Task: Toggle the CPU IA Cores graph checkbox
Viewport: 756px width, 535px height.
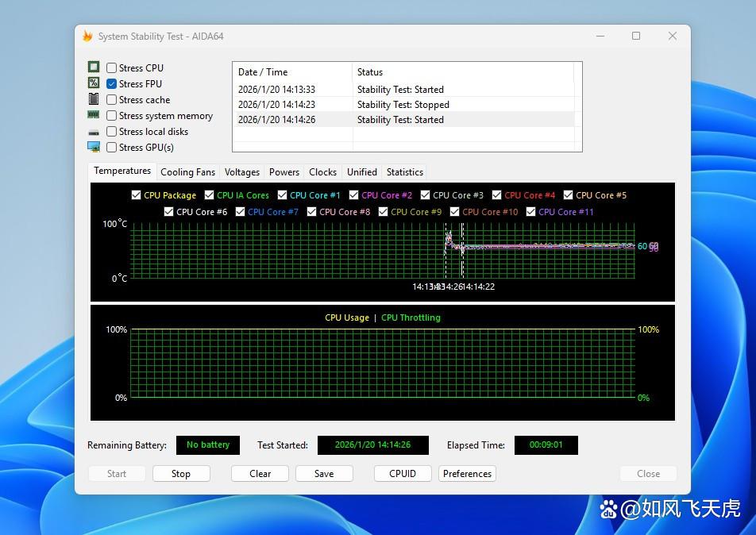Action: 210,194
